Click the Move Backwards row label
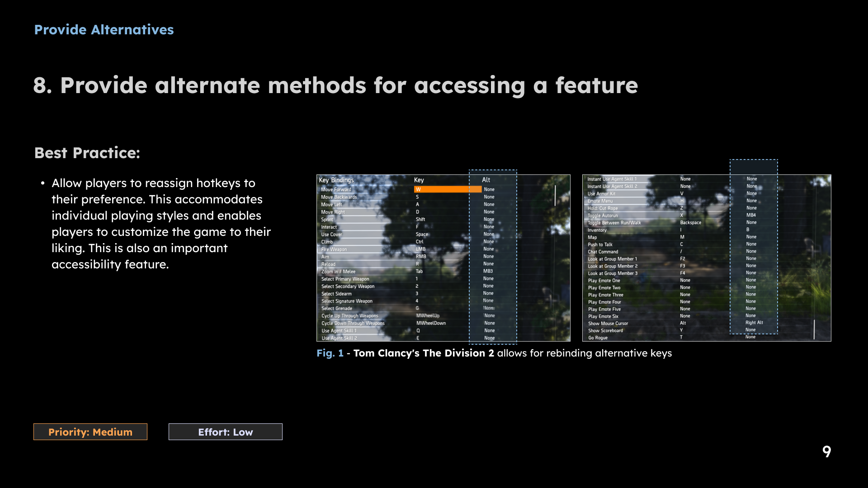868x488 pixels. (x=339, y=197)
